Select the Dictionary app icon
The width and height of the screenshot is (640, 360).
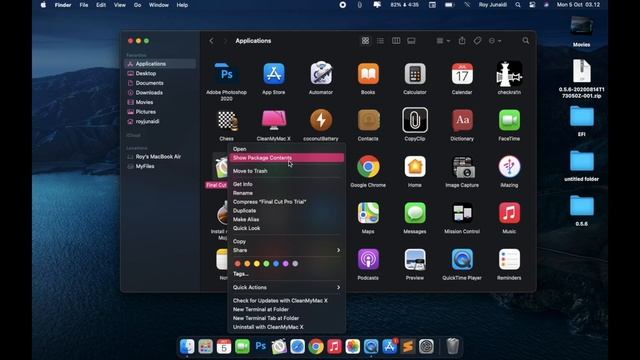click(x=462, y=120)
